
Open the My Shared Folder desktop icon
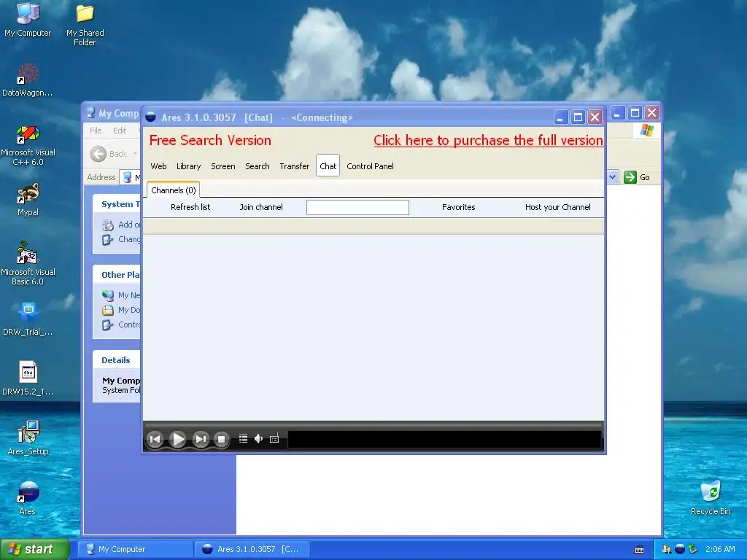(x=85, y=24)
